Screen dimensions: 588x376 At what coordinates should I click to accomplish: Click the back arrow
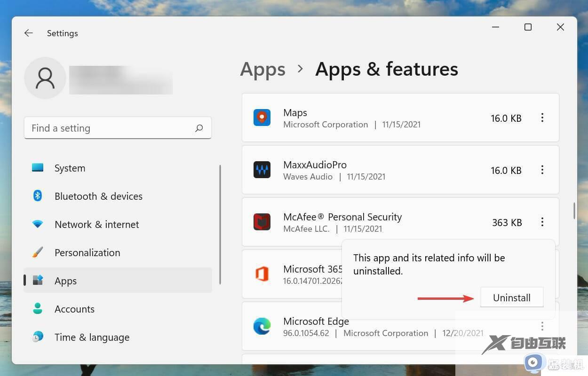click(28, 33)
